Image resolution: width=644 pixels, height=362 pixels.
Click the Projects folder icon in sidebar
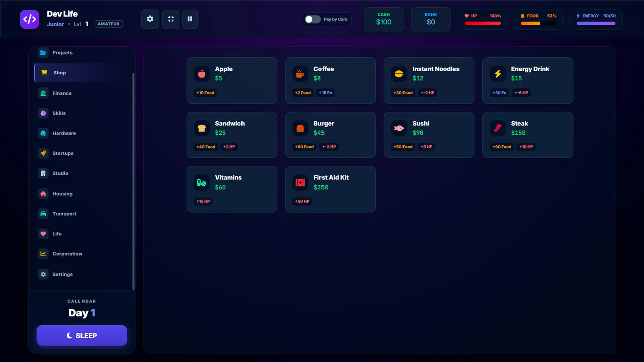43,53
